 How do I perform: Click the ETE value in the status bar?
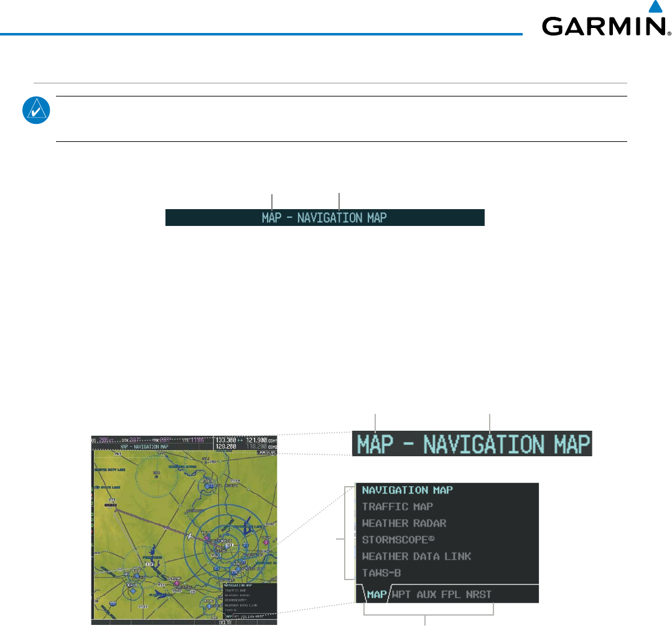[x=197, y=440]
